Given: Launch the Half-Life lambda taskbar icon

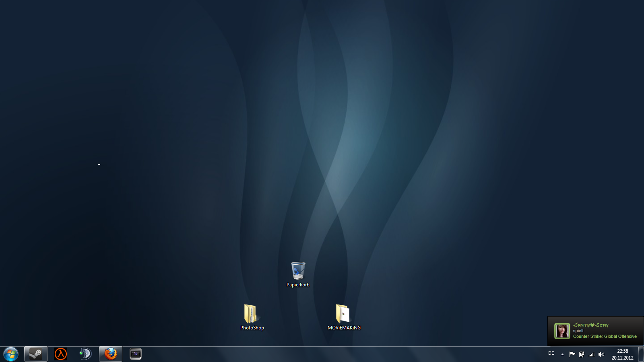Looking at the screenshot, I should coord(61,354).
